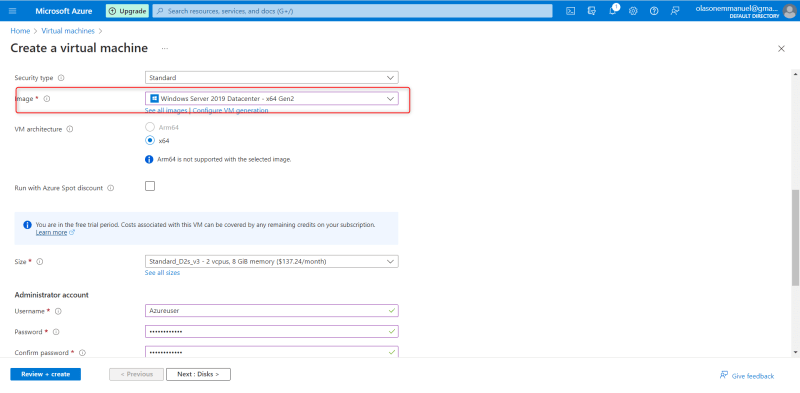Open the Directories and subscriptions filter icon
Screen dimensions: 800x393
(592, 11)
